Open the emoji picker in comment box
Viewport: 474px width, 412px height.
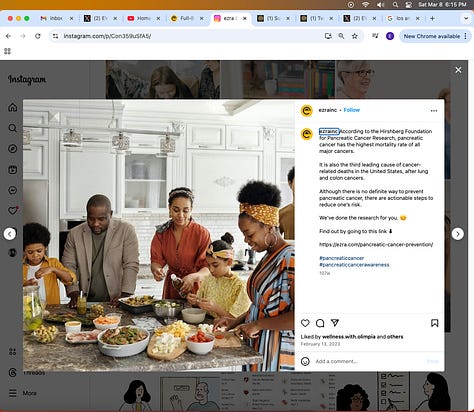[x=305, y=361]
